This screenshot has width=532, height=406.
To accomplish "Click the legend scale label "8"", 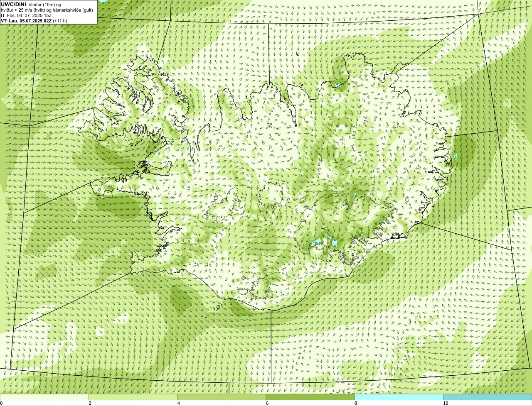I will 355,403.
